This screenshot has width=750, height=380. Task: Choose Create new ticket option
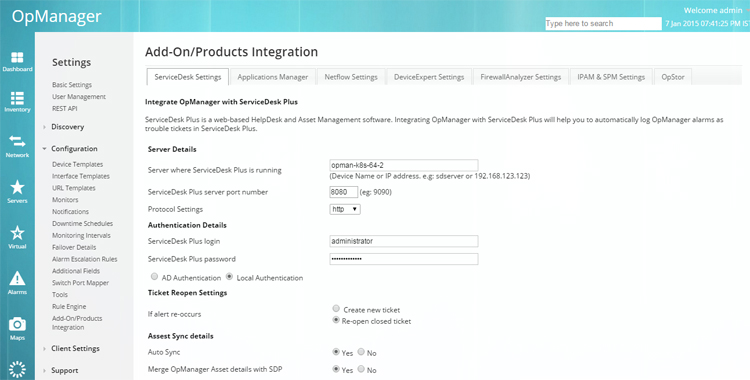[x=336, y=309]
